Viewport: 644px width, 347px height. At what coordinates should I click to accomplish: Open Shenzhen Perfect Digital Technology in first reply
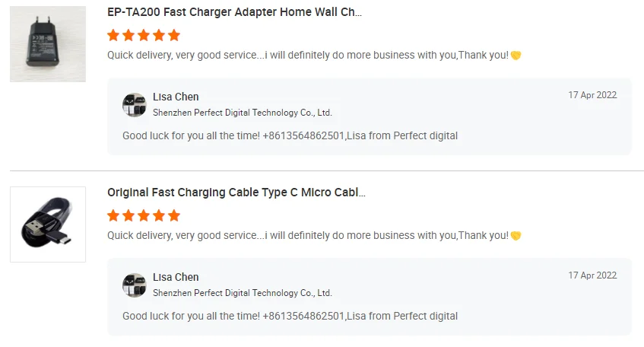[x=242, y=113]
